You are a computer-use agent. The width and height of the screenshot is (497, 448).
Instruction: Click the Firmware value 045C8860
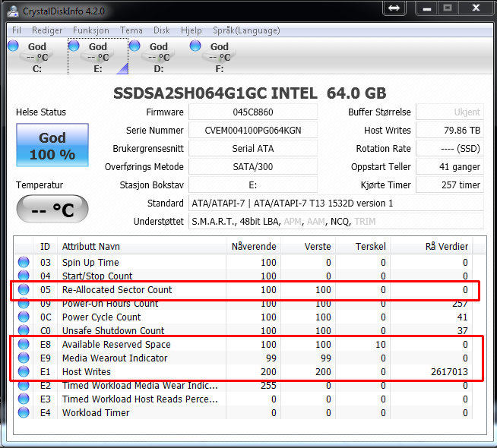253,112
